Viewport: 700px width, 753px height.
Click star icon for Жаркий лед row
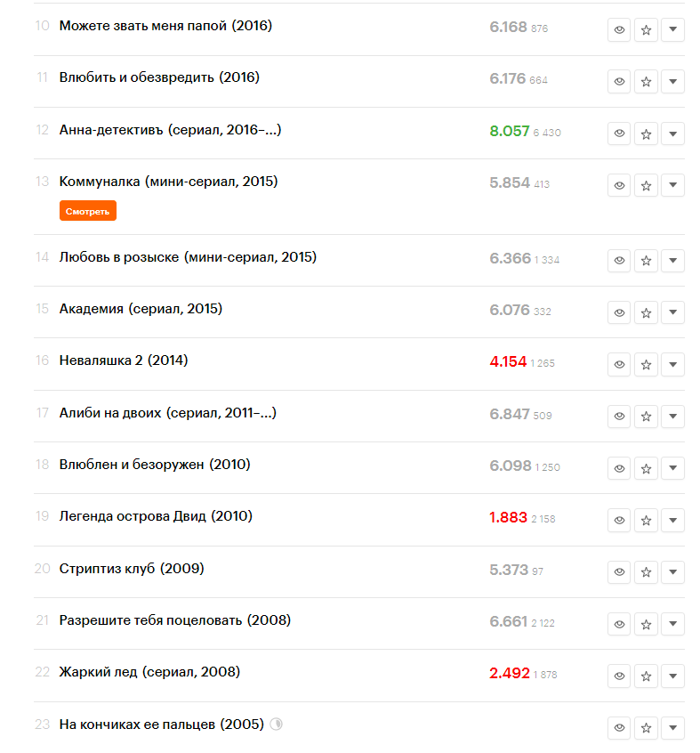coord(646,676)
